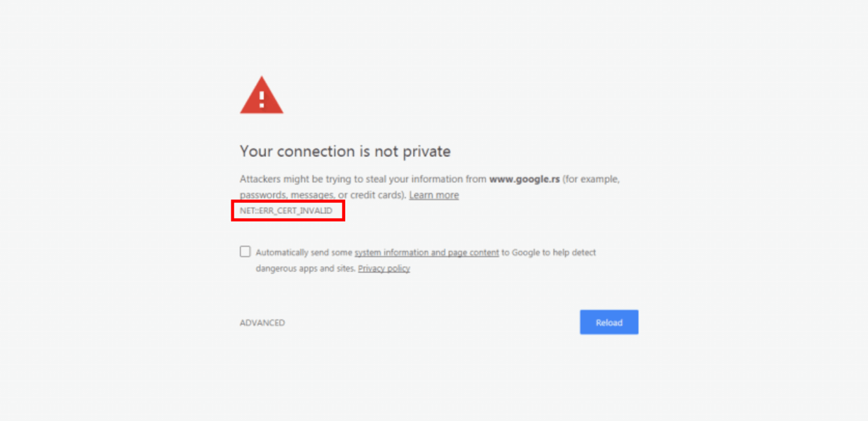Select the highlighted red error box

click(x=288, y=210)
